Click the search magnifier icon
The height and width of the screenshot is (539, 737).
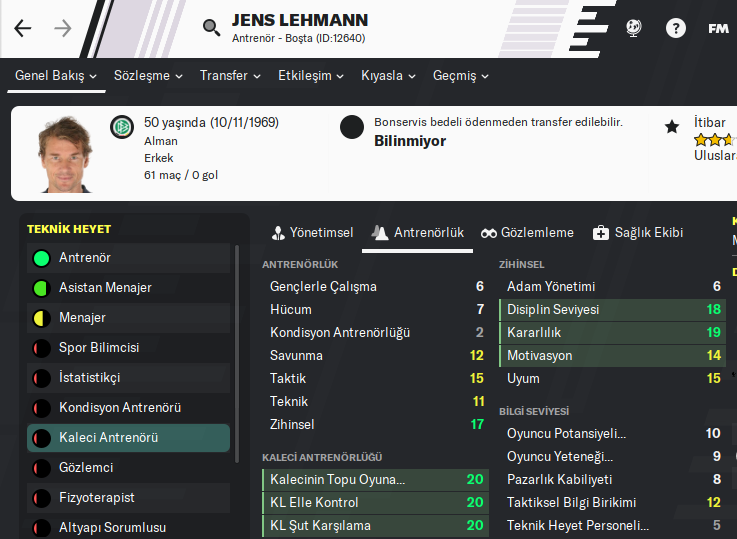coord(211,28)
